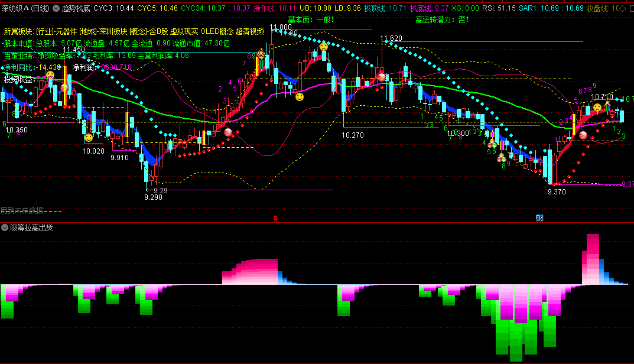Click the 9.370 low price label
Image resolution: width=634 pixels, height=364 pixels.
(x=557, y=191)
